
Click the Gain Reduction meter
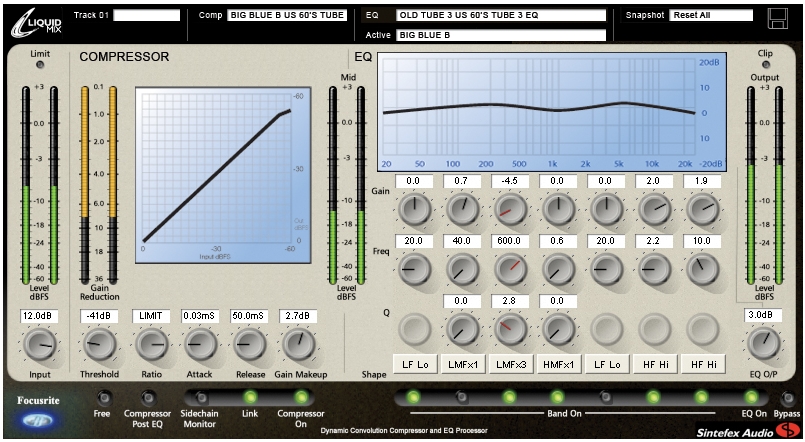(99, 185)
